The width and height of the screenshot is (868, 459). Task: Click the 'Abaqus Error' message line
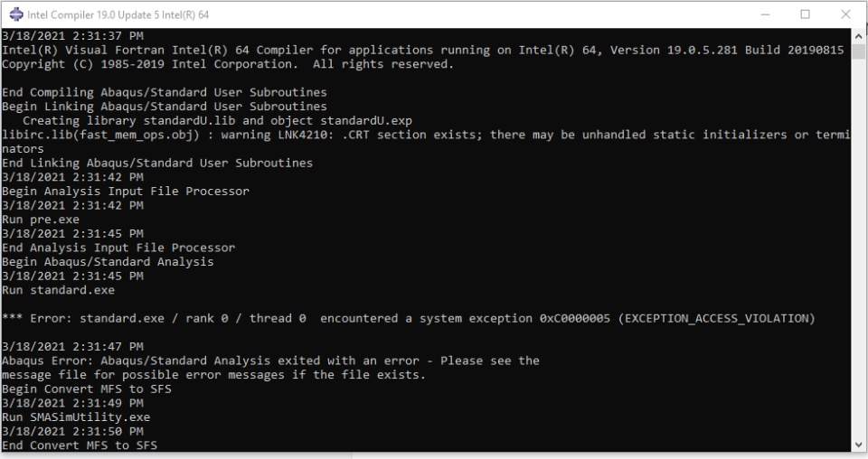271,361
